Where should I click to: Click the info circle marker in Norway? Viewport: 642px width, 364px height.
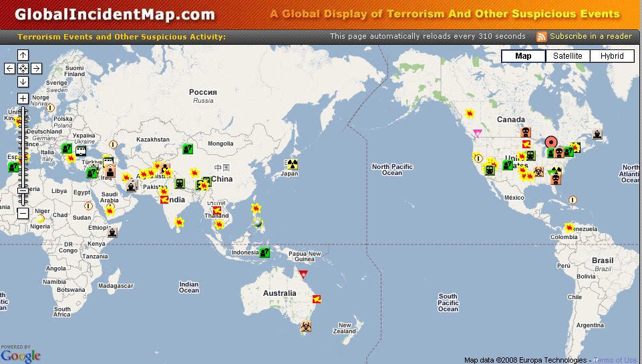click(x=50, y=108)
